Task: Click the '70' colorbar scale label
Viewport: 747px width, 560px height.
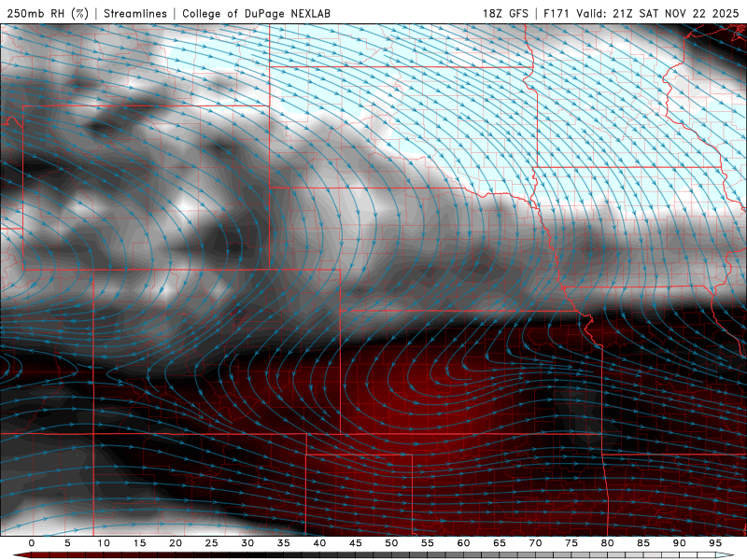Action: (x=535, y=543)
